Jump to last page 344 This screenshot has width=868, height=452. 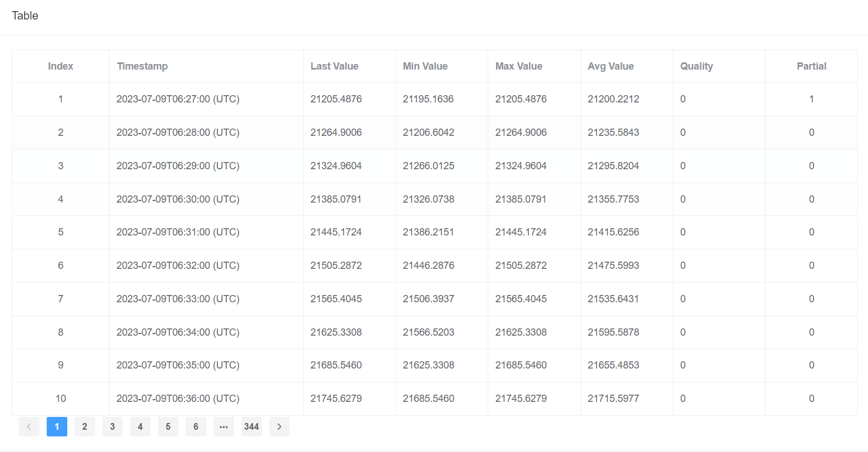click(251, 427)
